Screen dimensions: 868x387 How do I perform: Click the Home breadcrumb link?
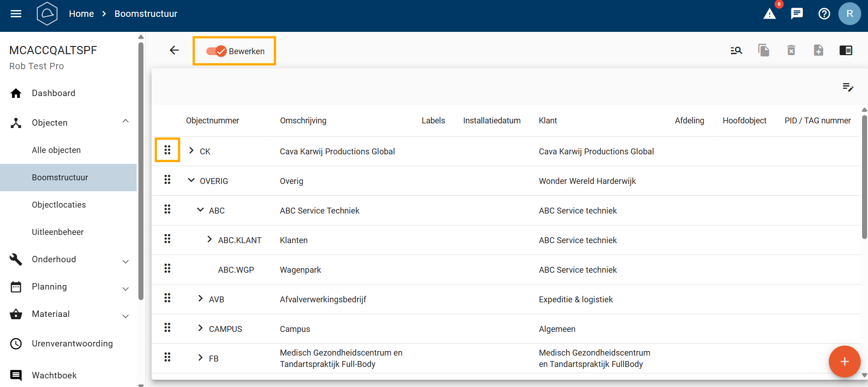[x=81, y=14]
